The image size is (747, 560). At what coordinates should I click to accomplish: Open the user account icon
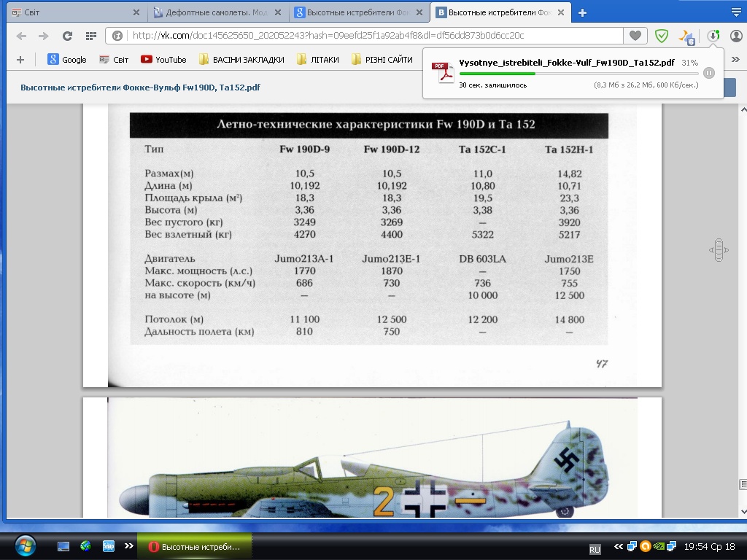coord(737,36)
